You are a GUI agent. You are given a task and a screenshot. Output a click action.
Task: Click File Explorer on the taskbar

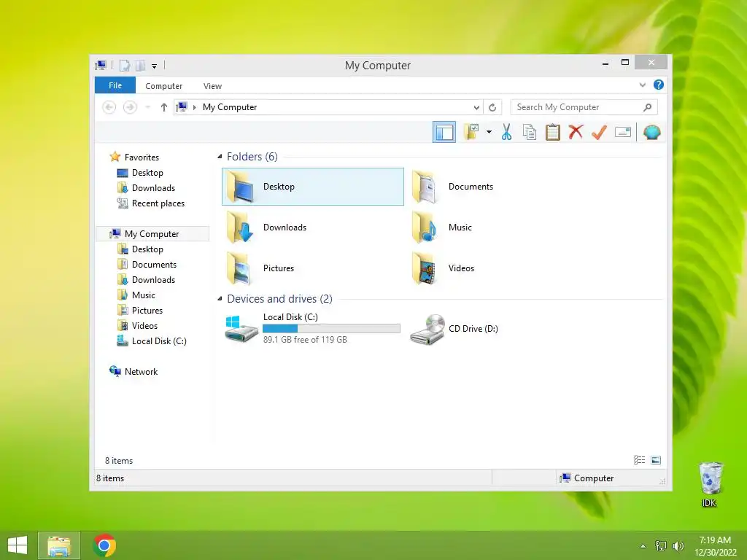pyautogui.click(x=58, y=545)
